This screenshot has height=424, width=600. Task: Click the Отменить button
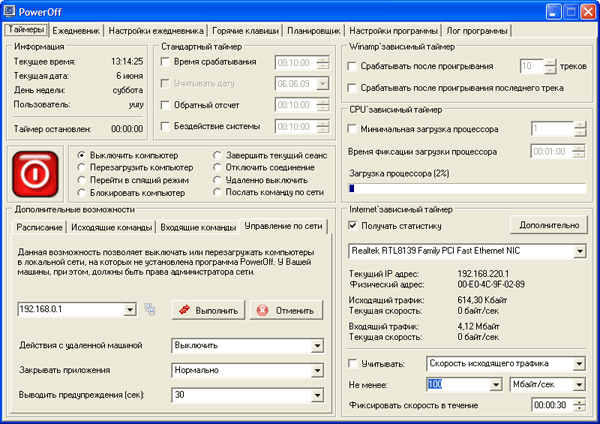[x=286, y=310]
